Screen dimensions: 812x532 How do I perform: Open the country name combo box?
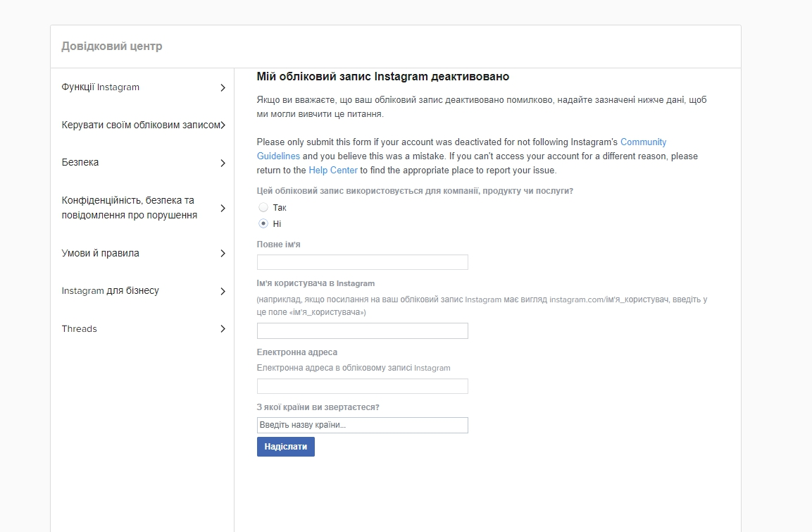click(x=362, y=425)
